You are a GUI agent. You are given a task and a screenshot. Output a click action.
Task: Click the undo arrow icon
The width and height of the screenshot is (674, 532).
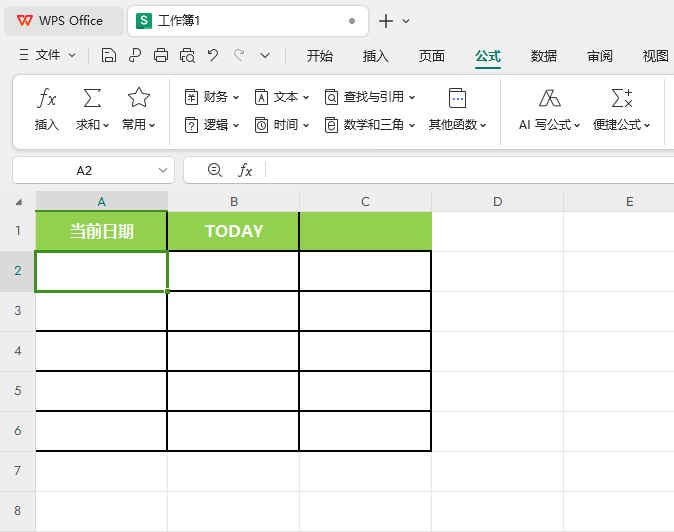click(213, 56)
